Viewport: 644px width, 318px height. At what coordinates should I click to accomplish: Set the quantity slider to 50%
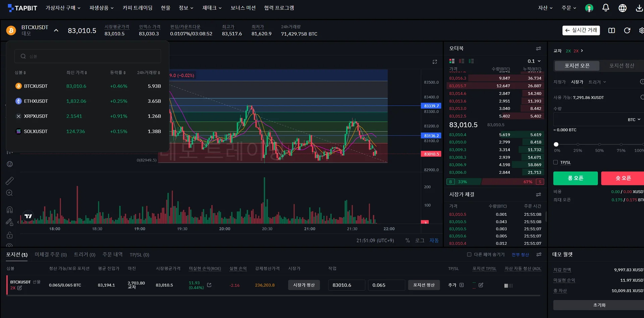tap(599, 144)
